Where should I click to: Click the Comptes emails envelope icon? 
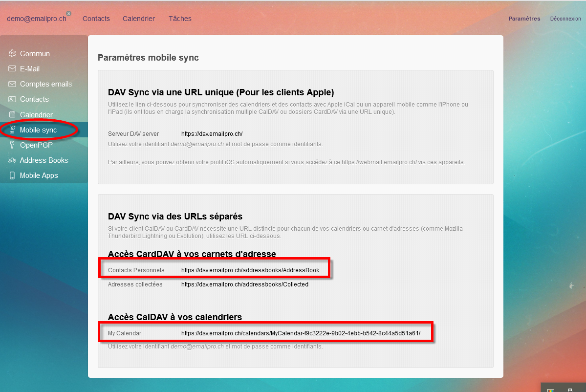point(12,84)
